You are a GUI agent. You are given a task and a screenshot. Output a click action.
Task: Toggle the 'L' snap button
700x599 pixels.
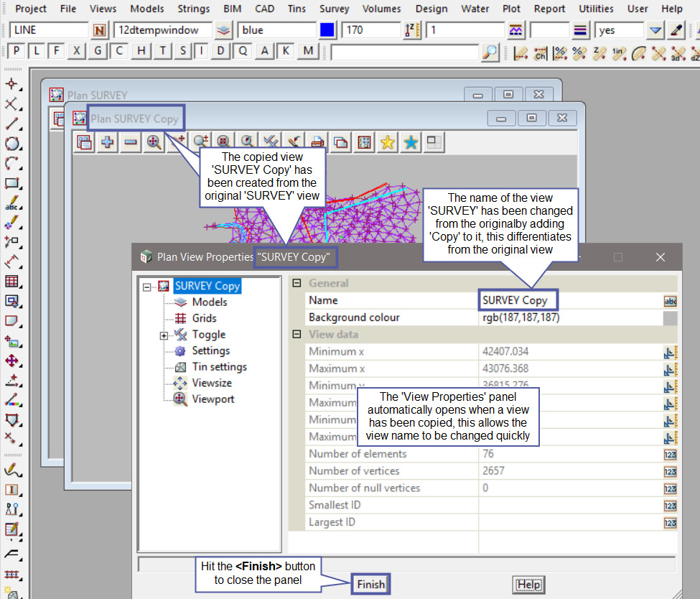point(37,52)
